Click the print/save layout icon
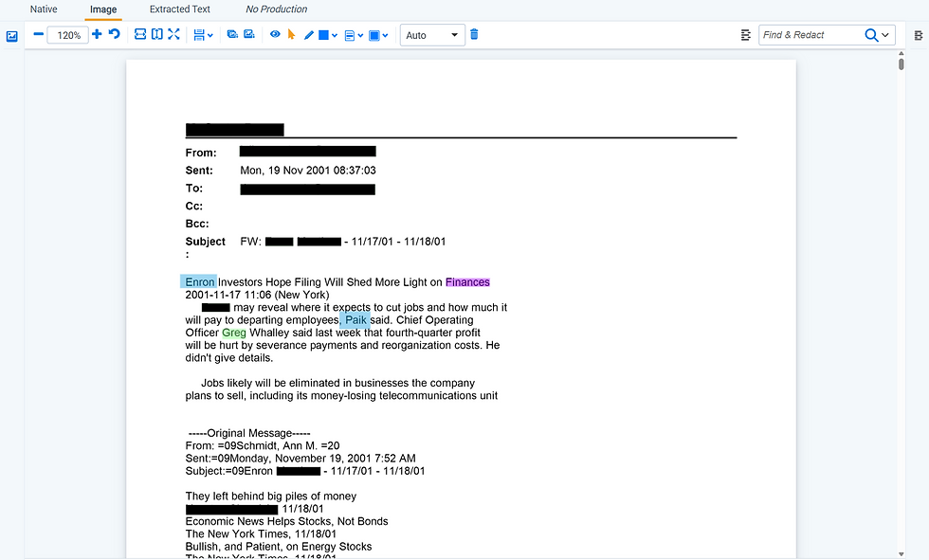929x560 pixels. 199,35
